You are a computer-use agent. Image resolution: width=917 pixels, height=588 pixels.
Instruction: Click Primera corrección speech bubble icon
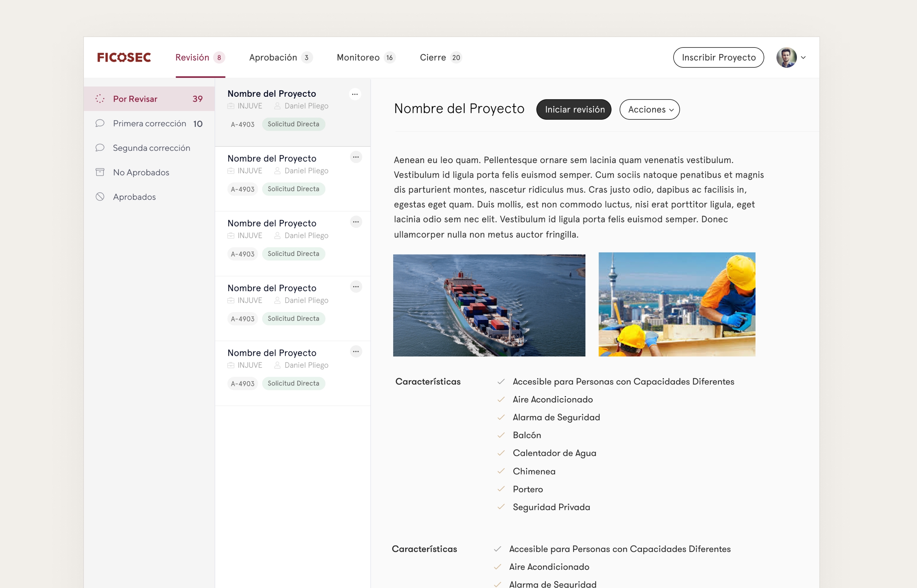point(100,123)
